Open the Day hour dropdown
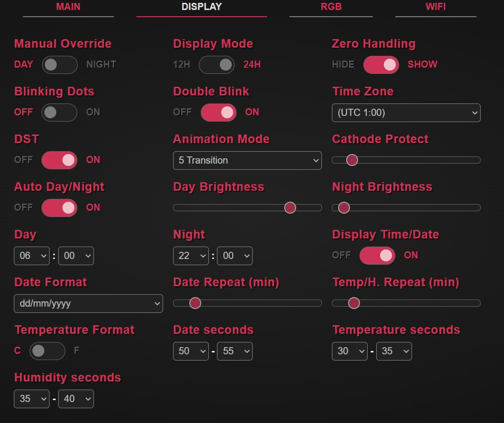Viewport: 504px width, 423px height. tap(31, 256)
